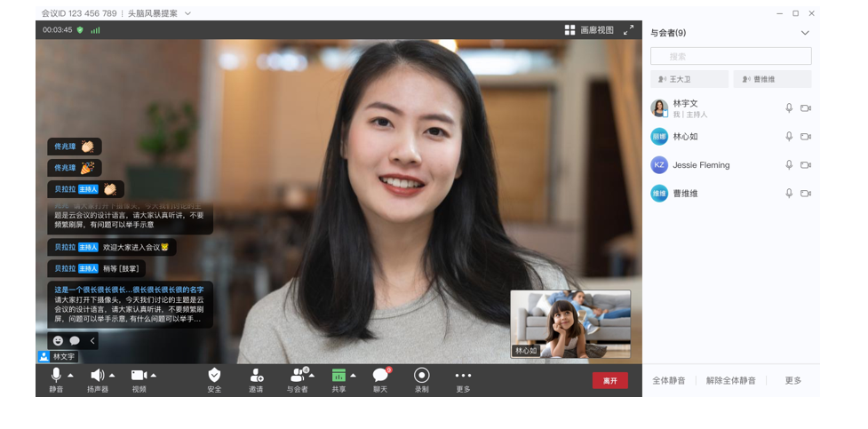
Task: Click the 共享 (Share screen) icon
Action: 338,376
